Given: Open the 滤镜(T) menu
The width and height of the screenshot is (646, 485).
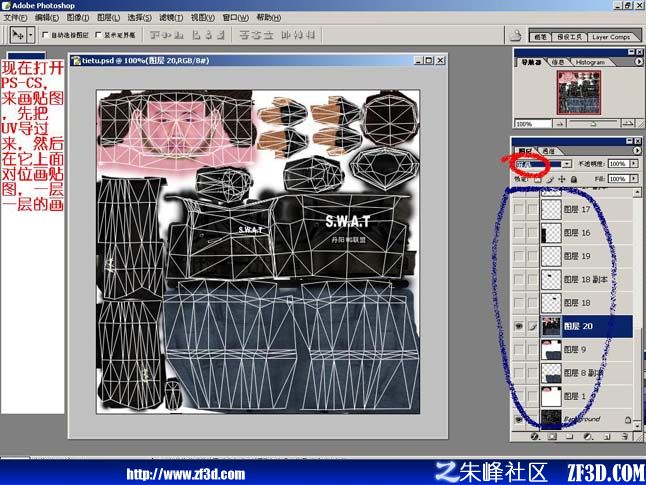Looking at the screenshot, I should coord(171,18).
